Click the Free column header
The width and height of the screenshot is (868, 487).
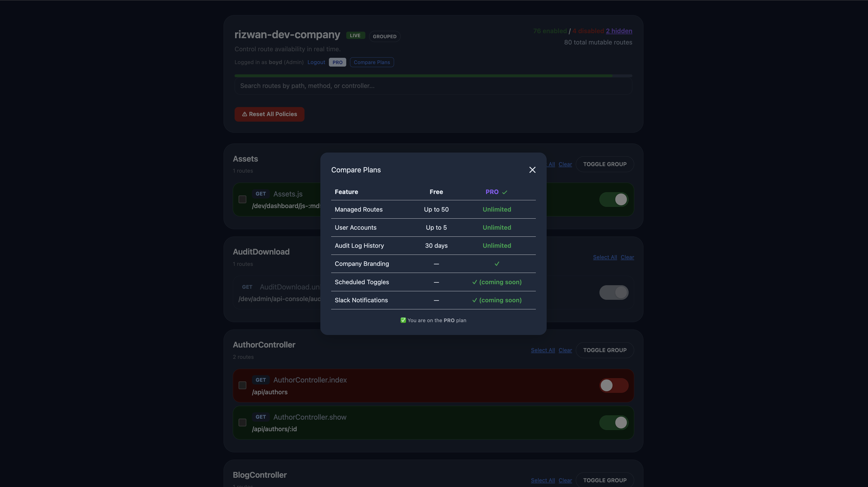[436, 192]
